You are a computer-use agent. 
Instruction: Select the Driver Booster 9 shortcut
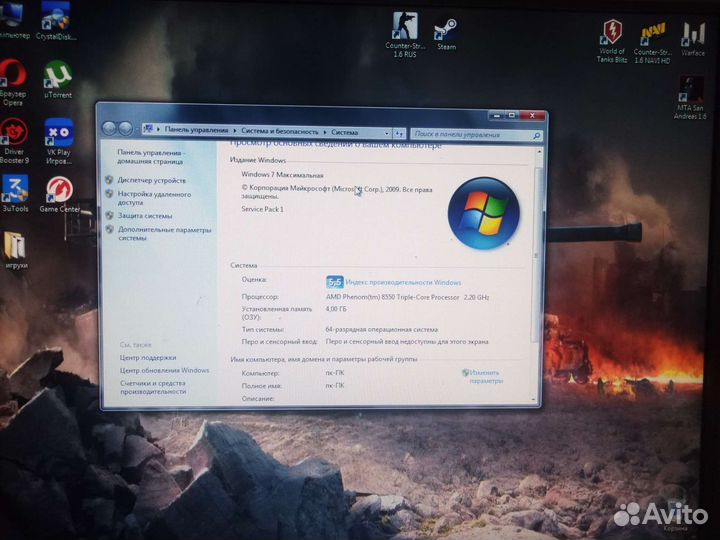coord(14,135)
